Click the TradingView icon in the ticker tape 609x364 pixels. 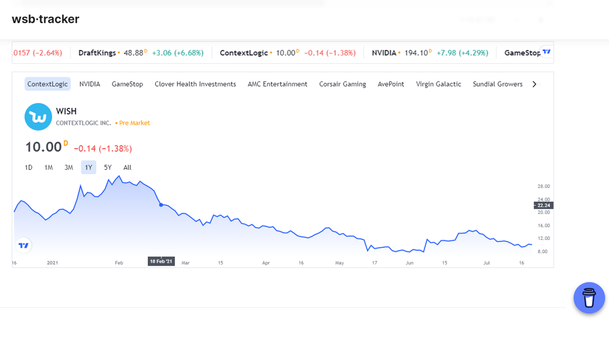click(x=546, y=52)
